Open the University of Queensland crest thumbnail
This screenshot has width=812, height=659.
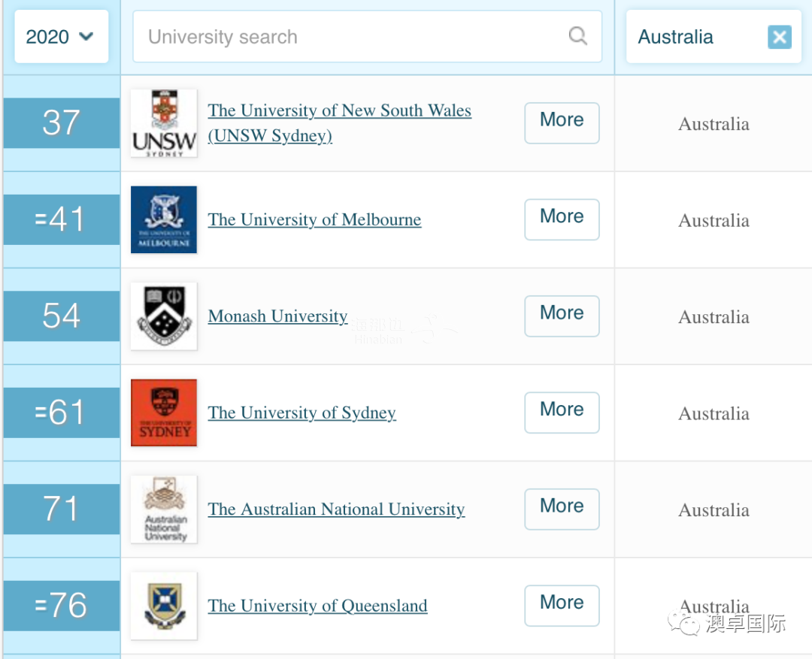click(x=164, y=606)
